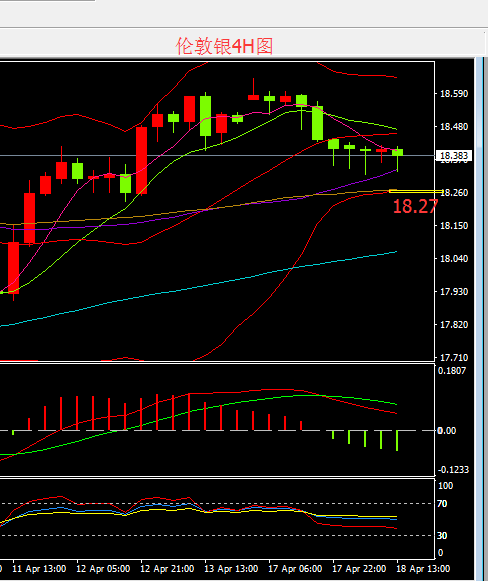Click the MACD lower scale value -0.1233
Screen dimensions: 488x581
(x=453, y=469)
